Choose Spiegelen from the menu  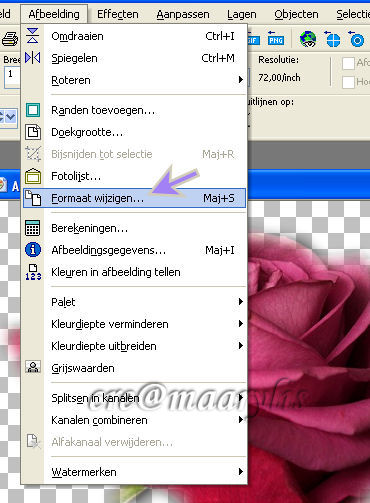point(134,58)
